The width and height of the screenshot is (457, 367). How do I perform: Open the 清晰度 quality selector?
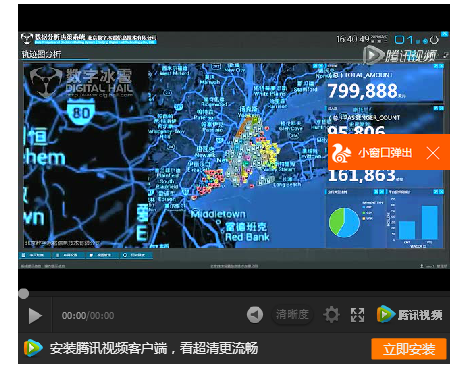click(292, 314)
